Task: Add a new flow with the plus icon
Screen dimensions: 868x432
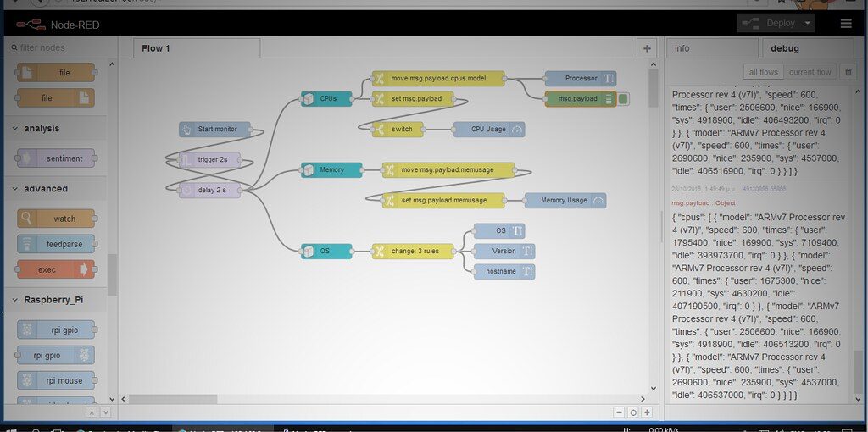Action: point(648,48)
